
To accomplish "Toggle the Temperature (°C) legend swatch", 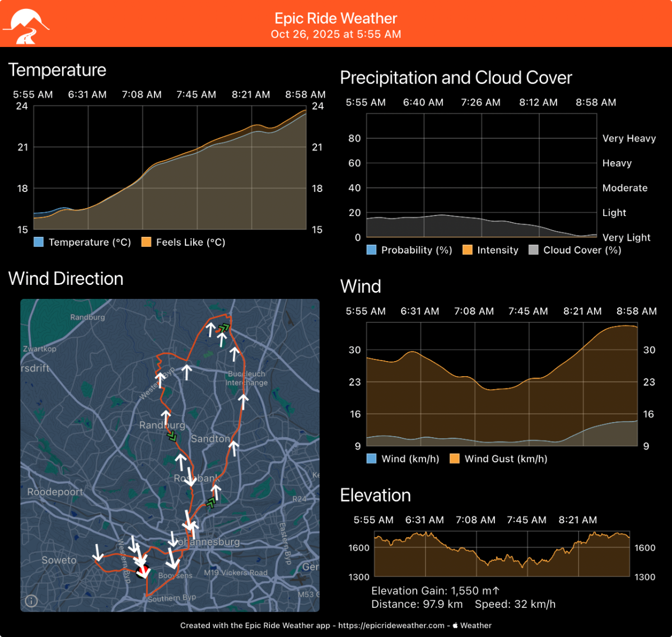I will (39, 242).
